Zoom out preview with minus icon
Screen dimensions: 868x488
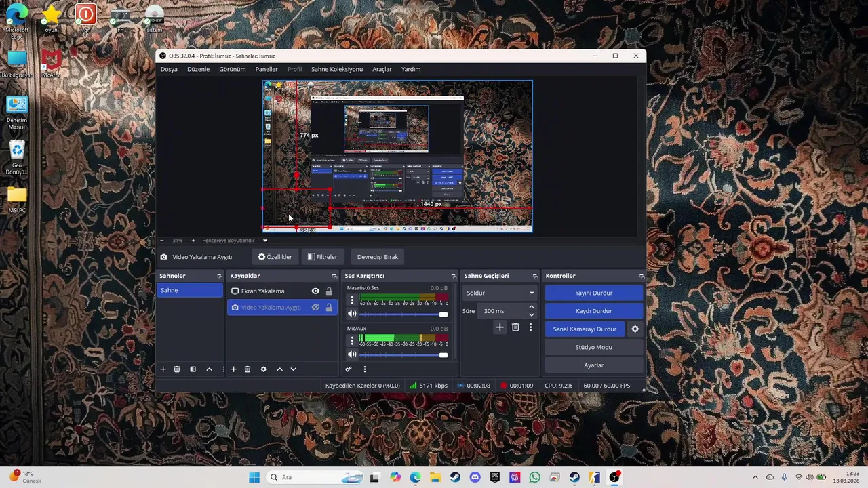(x=161, y=241)
